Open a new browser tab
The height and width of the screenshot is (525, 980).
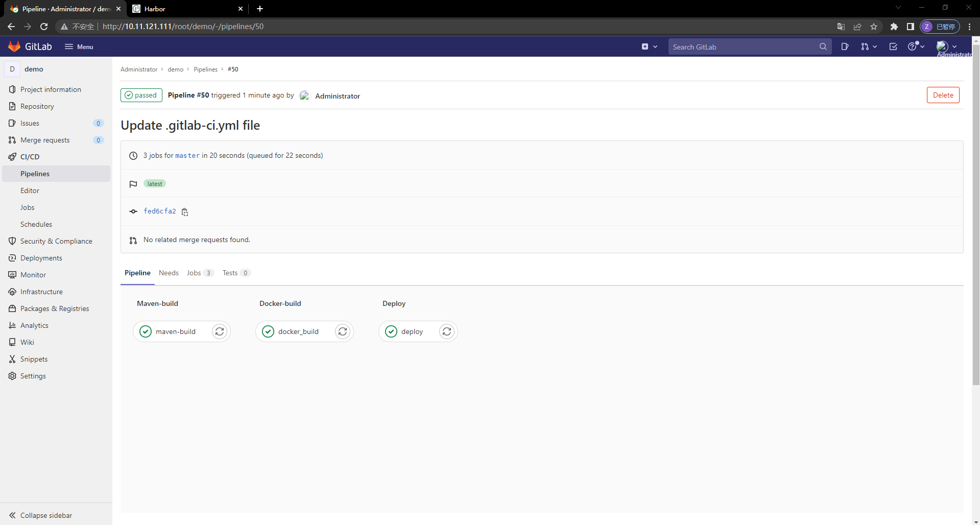tap(260, 9)
